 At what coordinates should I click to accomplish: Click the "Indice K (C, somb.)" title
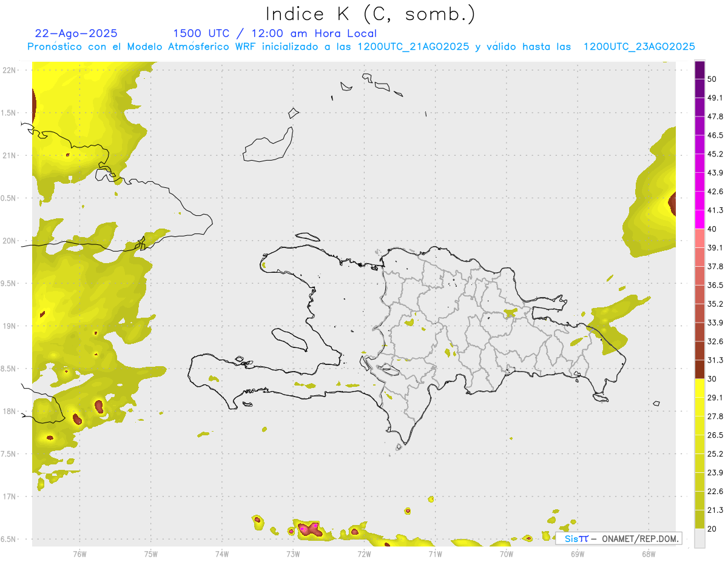point(371,14)
